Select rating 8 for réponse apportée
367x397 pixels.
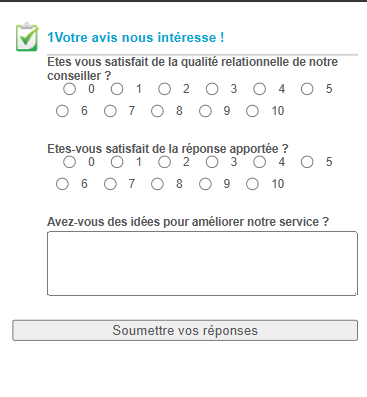point(157,184)
